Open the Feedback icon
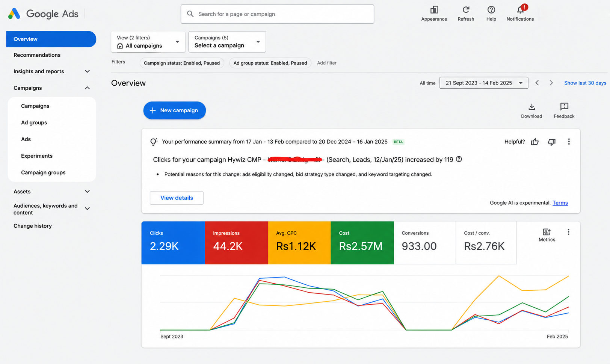The image size is (610, 364). point(564,106)
